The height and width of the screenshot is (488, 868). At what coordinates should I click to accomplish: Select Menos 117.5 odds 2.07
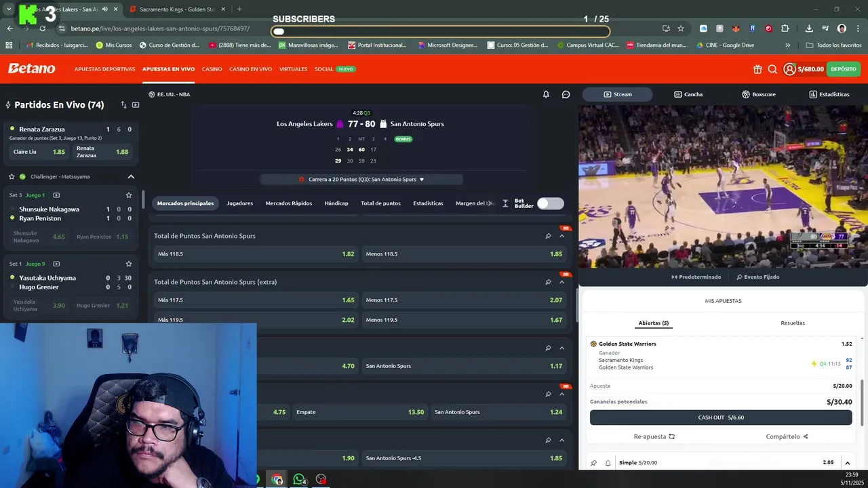pyautogui.click(x=464, y=300)
